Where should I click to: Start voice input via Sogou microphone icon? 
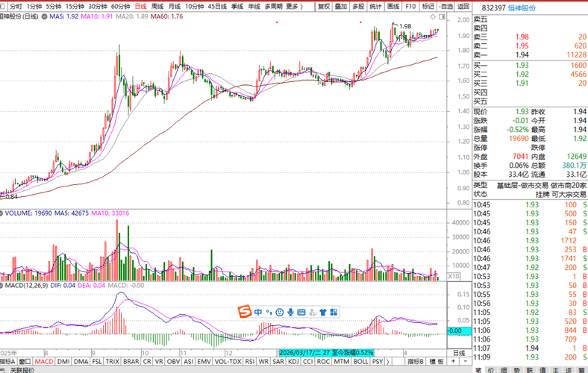click(290, 312)
